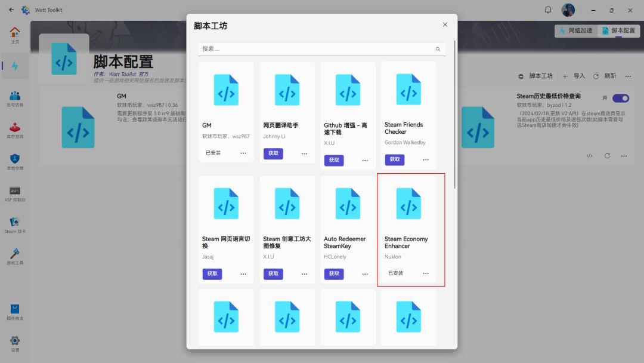Toggle the Steam历史最低价格查询 script switch

[620, 99]
